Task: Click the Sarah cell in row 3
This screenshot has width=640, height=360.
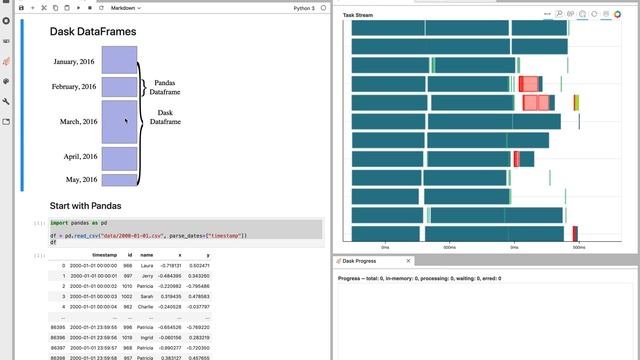Action: pos(147,296)
